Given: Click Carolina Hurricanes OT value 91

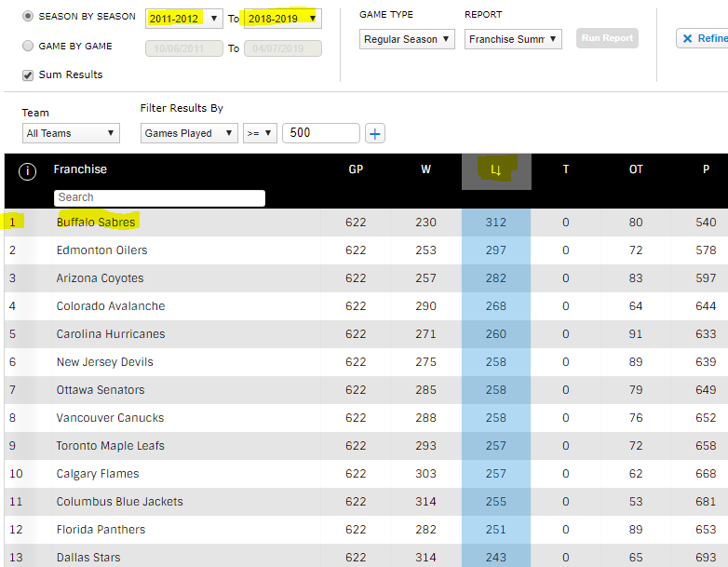Looking at the screenshot, I should pyautogui.click(x=636, y=334).
